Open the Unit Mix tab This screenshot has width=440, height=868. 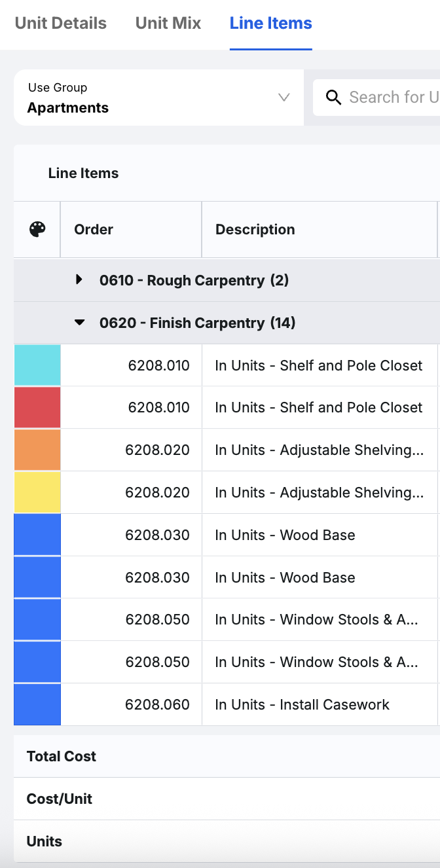pyautogui.click(x=168, y=24)
